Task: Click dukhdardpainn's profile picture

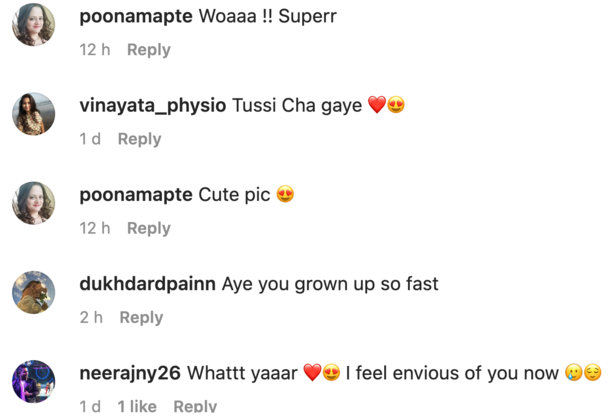Action: click(x=33, y=292)
